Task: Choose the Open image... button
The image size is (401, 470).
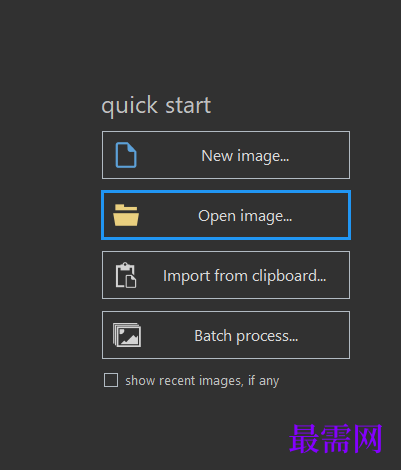Action: [x=226, y=215]
